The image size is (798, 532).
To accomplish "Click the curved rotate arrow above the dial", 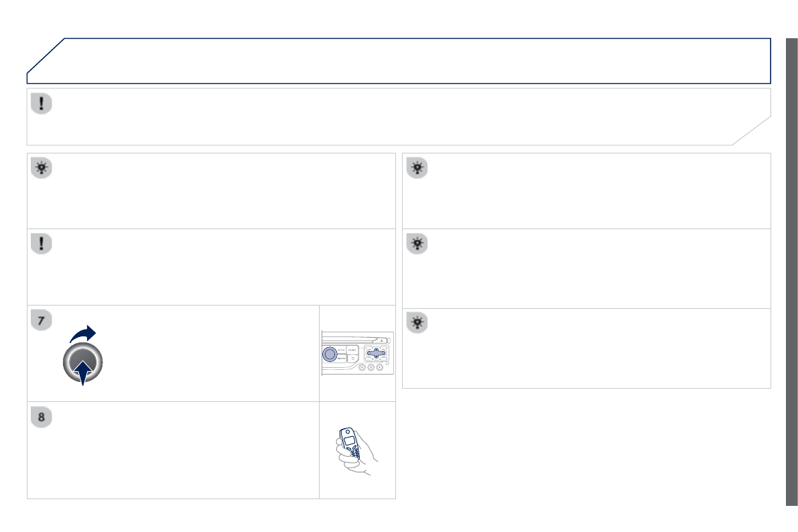I will (x=83, y=334).
